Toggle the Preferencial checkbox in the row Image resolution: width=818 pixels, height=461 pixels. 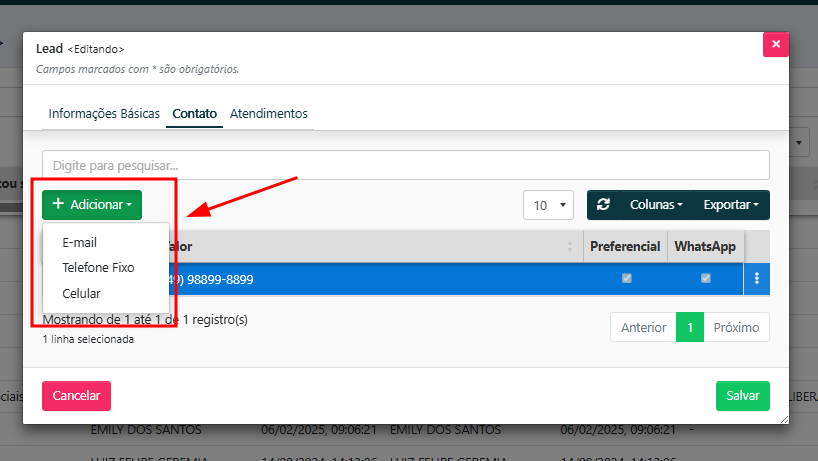coord(626,279)
